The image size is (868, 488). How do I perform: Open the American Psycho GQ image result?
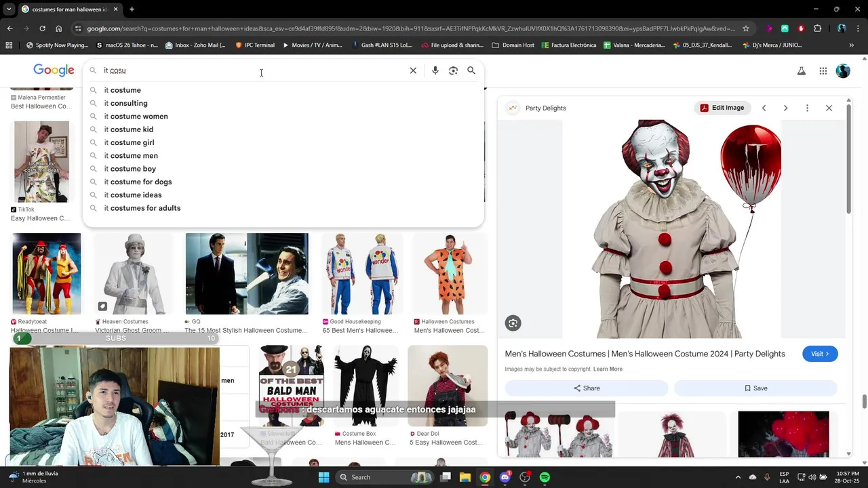(247, 274)
